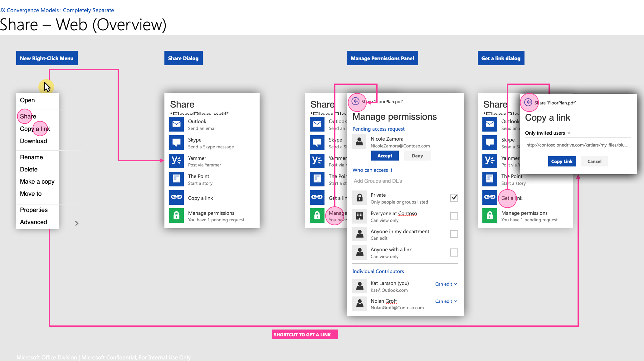This screenshot has width=644, height=361.
Task: Click The Point document icon in Share Dialog
Action: point(176,179)
